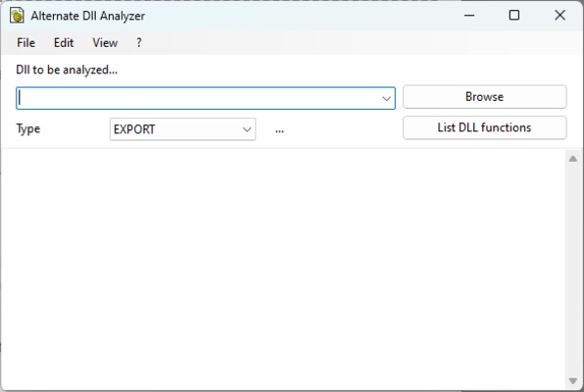
Task: Open the Edit menu
Action: coord(64,43)
